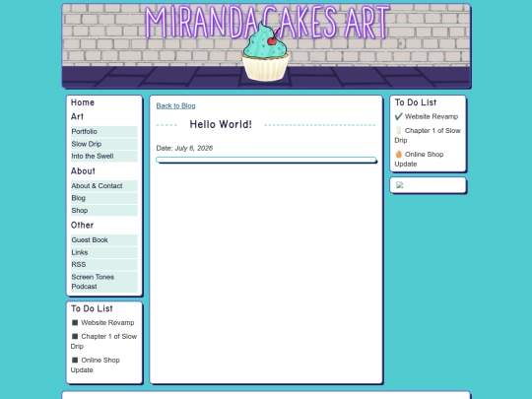This screenshot has width=532, height=399.
Task: Open Into the Swell link
Action: click(x=103, y=156)
